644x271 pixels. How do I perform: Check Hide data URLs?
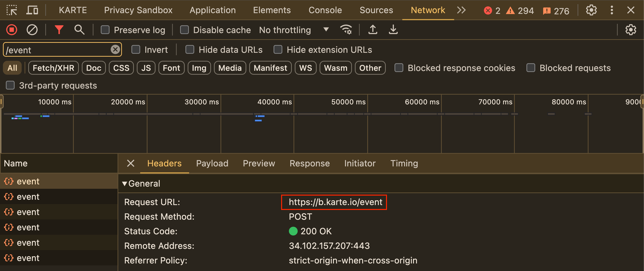click(190, 49)
